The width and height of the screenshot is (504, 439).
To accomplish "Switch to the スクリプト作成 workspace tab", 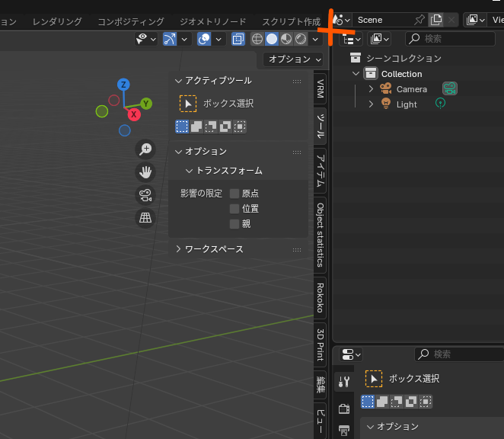I will [x=291, y=21].
